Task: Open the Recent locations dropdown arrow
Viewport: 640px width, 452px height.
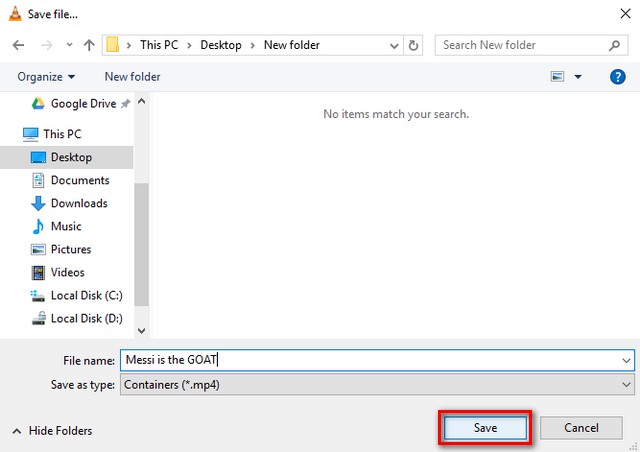Action: [69, 46]
